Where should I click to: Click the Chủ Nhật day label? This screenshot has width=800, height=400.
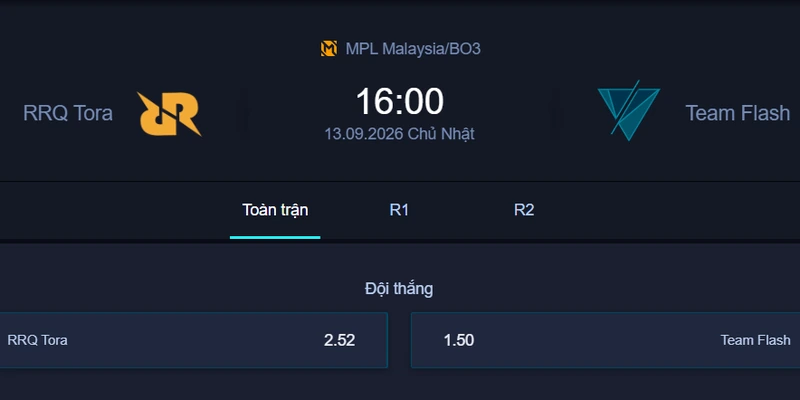coord(441,134)
